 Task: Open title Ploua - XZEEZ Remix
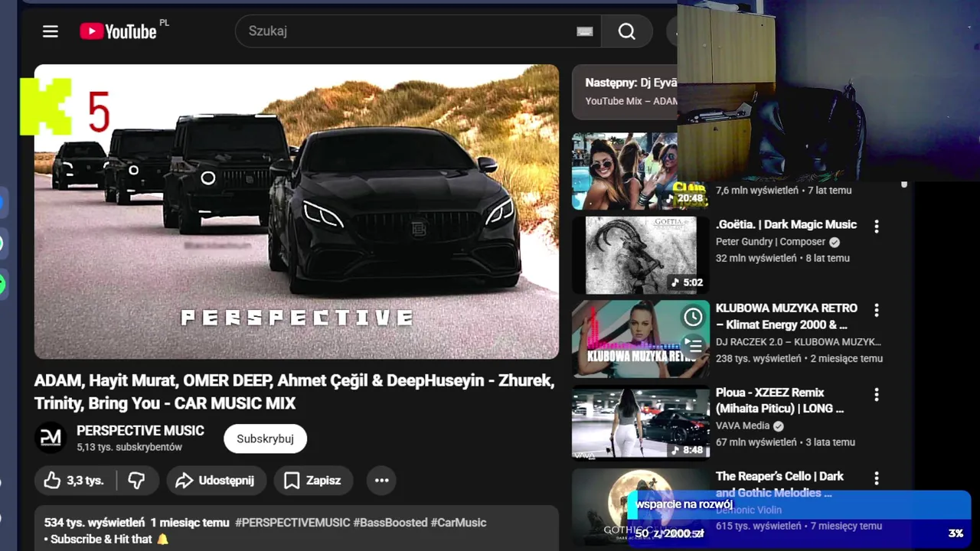pyautogui.click(x=779, y=400)
